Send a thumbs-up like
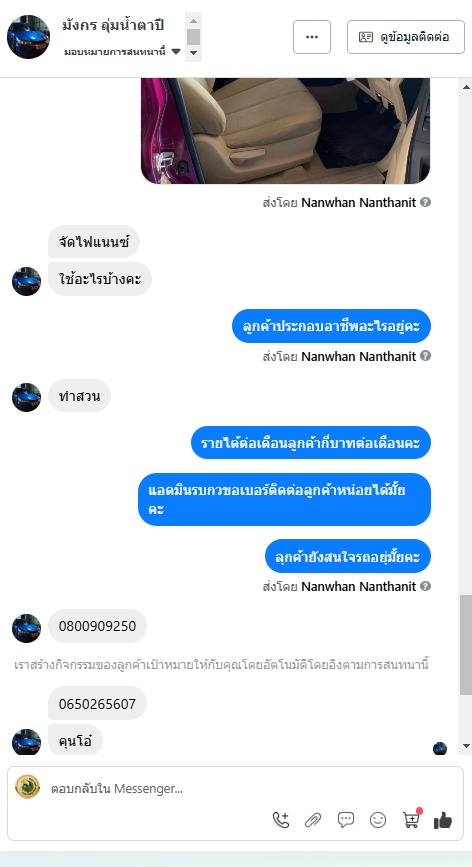The width and height of the screenshot is (472, 867). pyautogui.click(x=443, y=821)
